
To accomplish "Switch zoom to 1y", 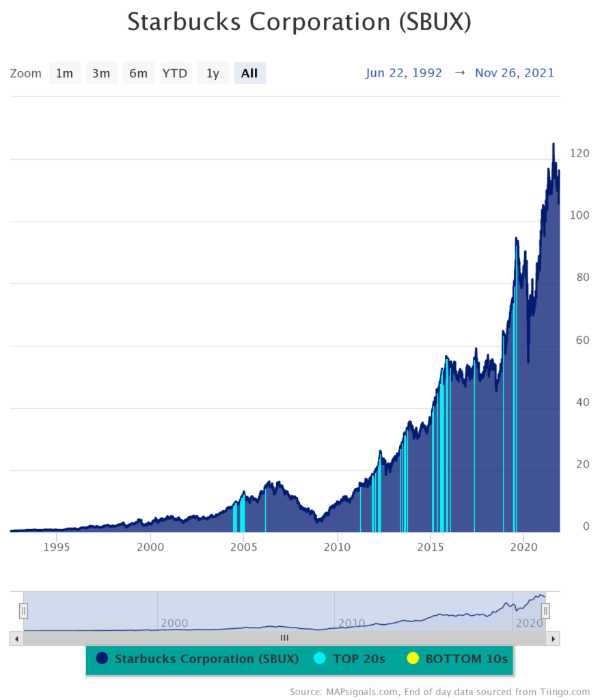I will 213,73.
